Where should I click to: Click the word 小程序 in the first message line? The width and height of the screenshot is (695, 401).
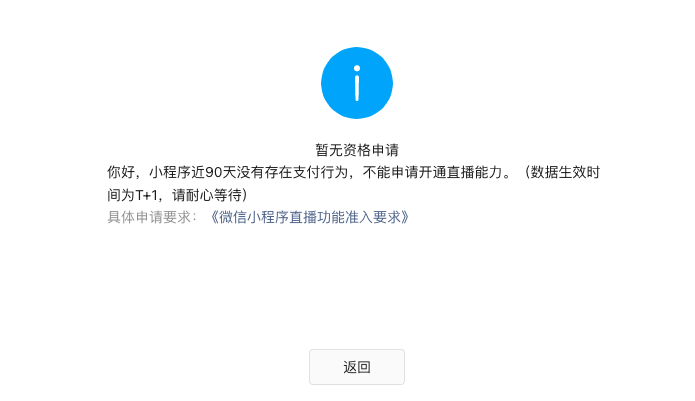point(170,172)
